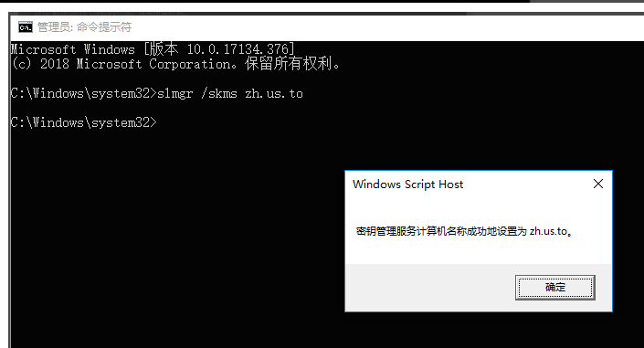Click the (c) 2018 copyright text
Viewport: 644px width, 348px height.
pyautogui.click(x=40, y=64)
